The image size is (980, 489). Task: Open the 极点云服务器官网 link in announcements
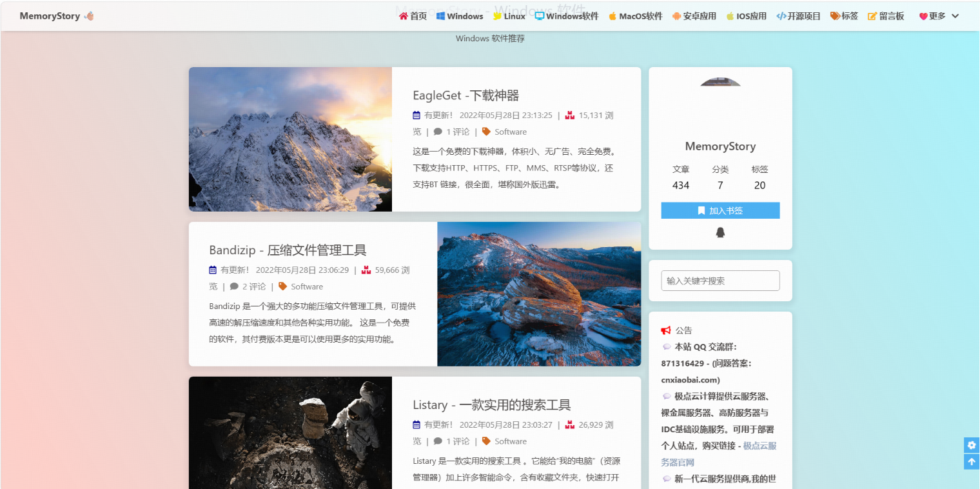719,454
